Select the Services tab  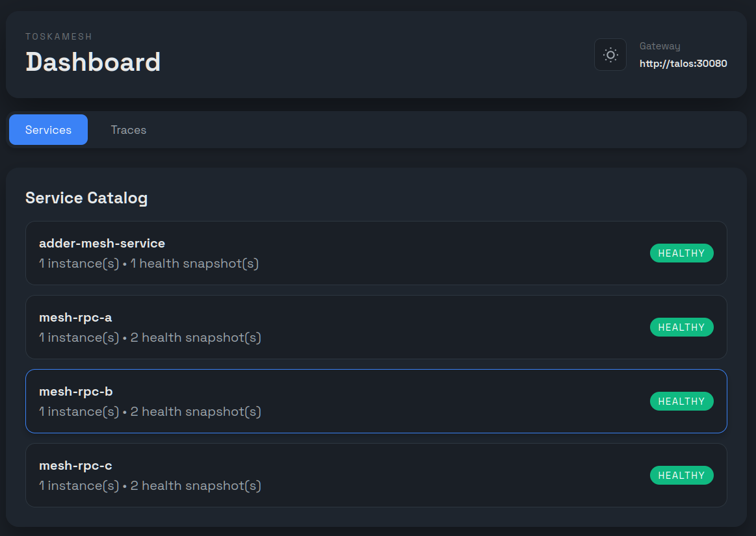coord(48,130)
